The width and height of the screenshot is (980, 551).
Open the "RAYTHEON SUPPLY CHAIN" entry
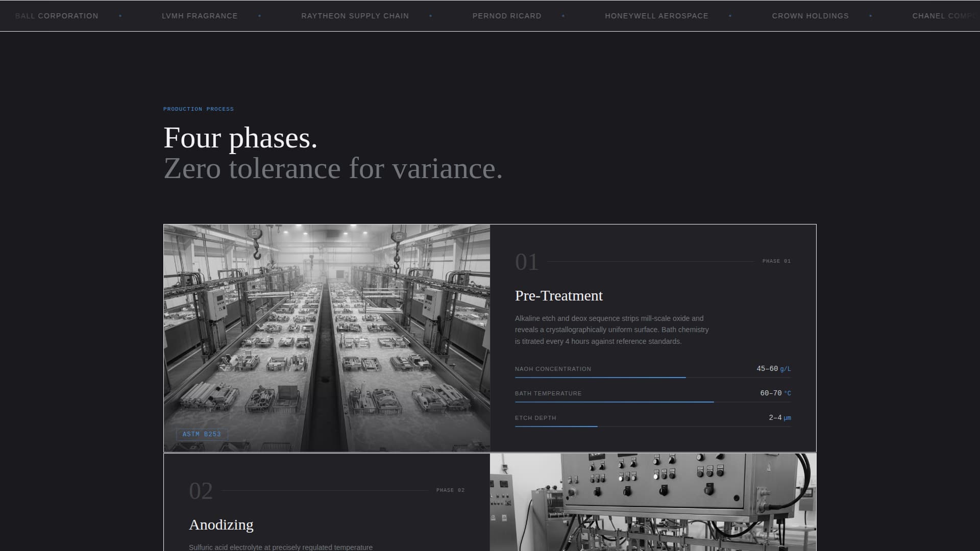(x=356, y=16)
